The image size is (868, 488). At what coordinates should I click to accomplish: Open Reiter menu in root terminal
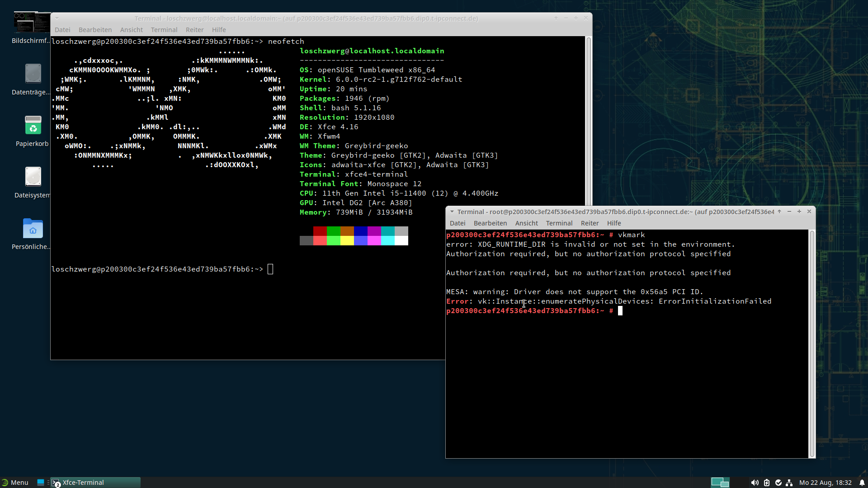pos(590,223)
